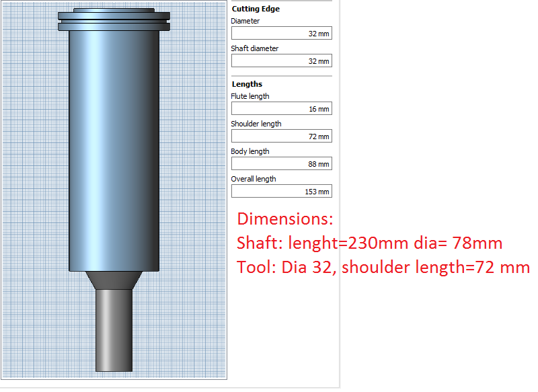Image resolution: width=538 pixels, height=392 pixels.
Task: Click the Flute length label text
Action: click(x=250, y=96)
